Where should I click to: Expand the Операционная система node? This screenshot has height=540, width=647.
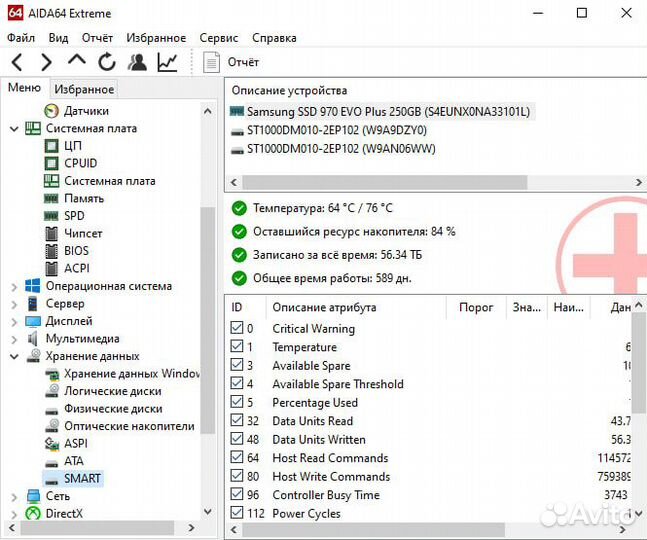tap(14, 286)
